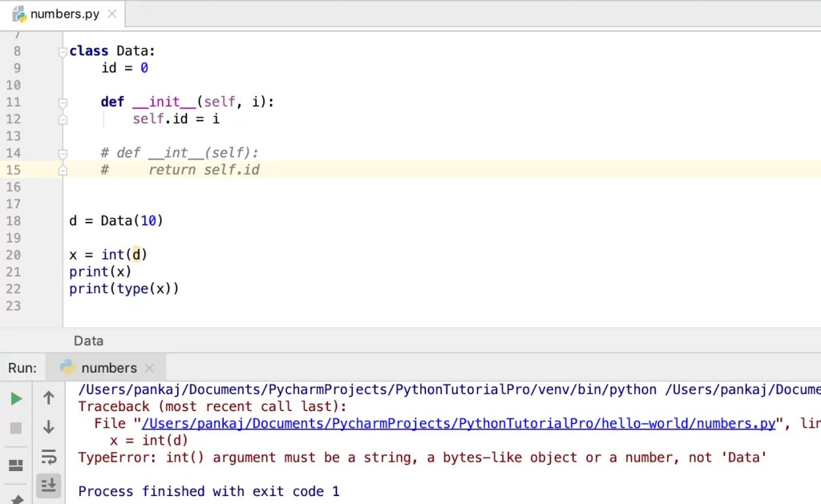The height and width of the screenshot is (504, 821).
Task: Collapse the class Data fold marker
Action: [x=63, y=52]
